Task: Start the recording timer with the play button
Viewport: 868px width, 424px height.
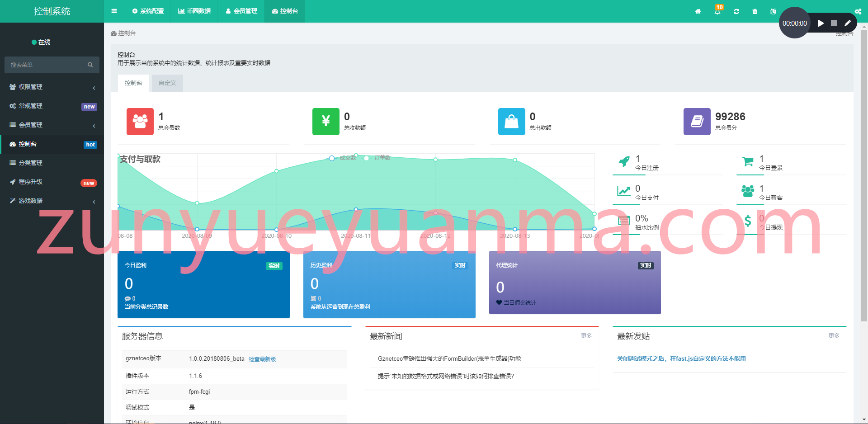Action: [821, 23]
